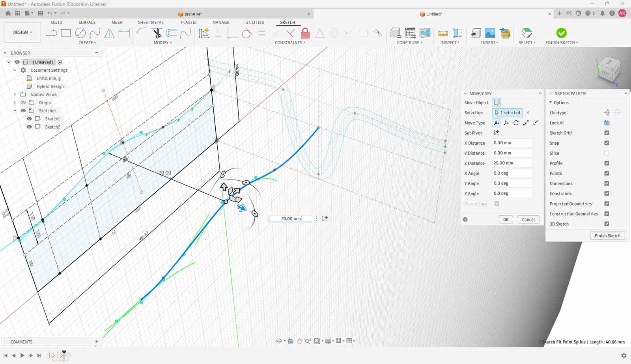Click Cancel in the Move/Copy dialog
This screenshot has height=364, width=631.
[528, 220]
